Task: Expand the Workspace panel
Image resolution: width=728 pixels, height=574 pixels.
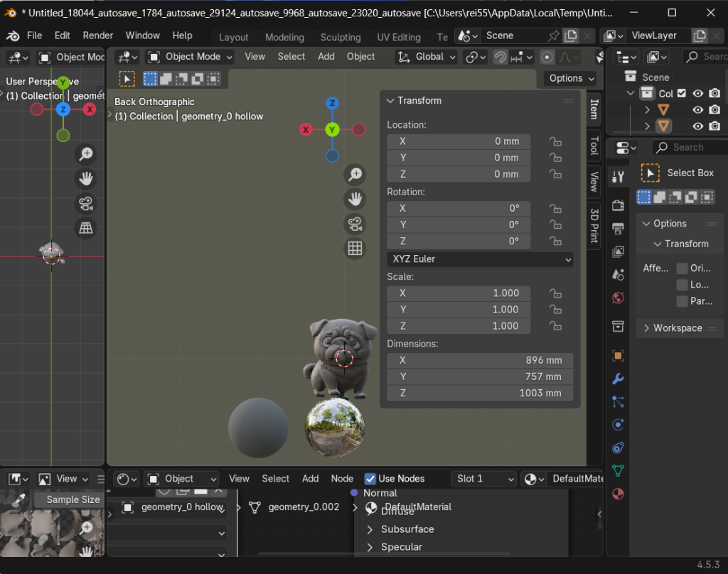Action: tap(678, 328)
